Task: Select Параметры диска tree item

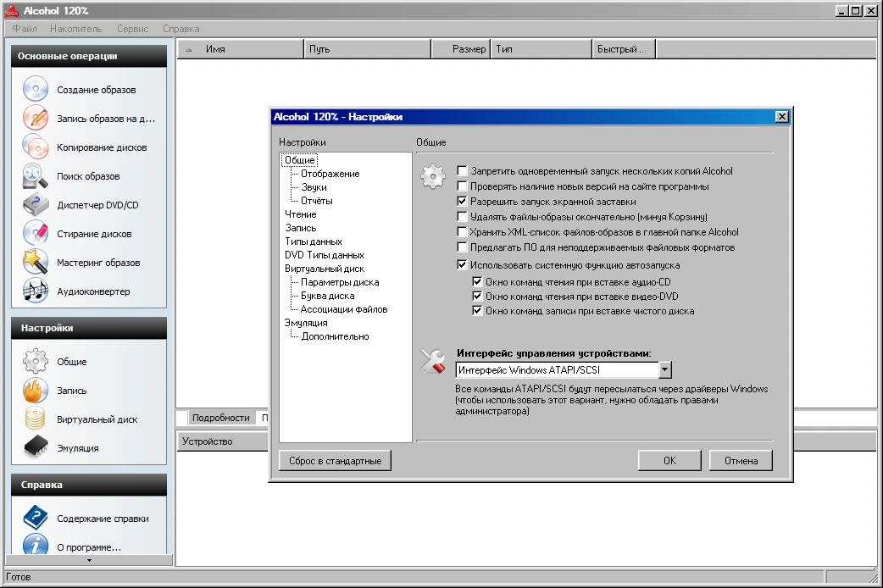Action: [x=340, y=281]
